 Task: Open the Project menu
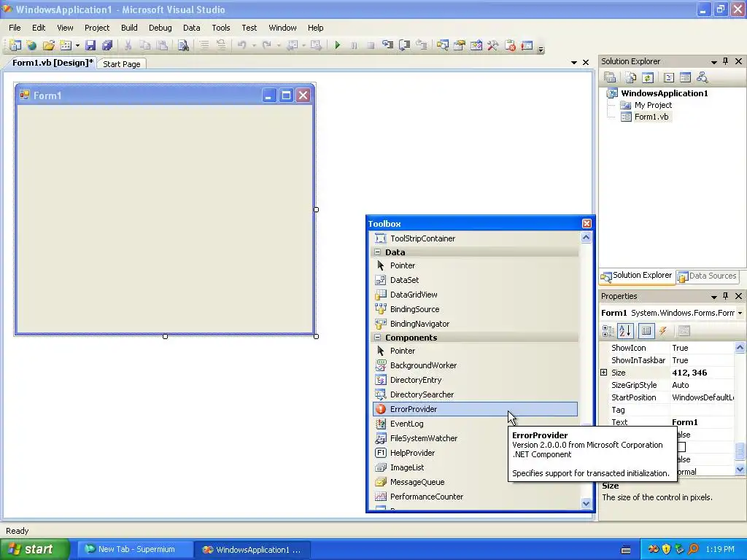(x=97, y=28)
